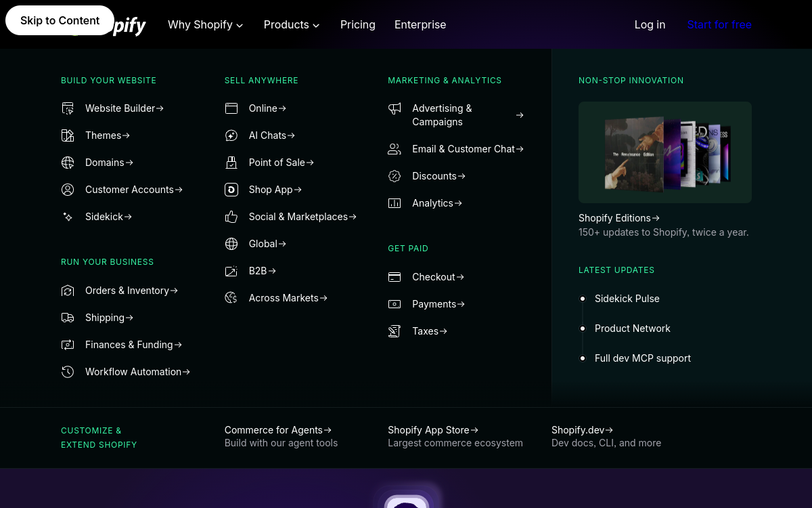Image resolution: width=812 pixels, height=508 pixels.
Task: Go to Customer Accounts
Action: point(134,190)
